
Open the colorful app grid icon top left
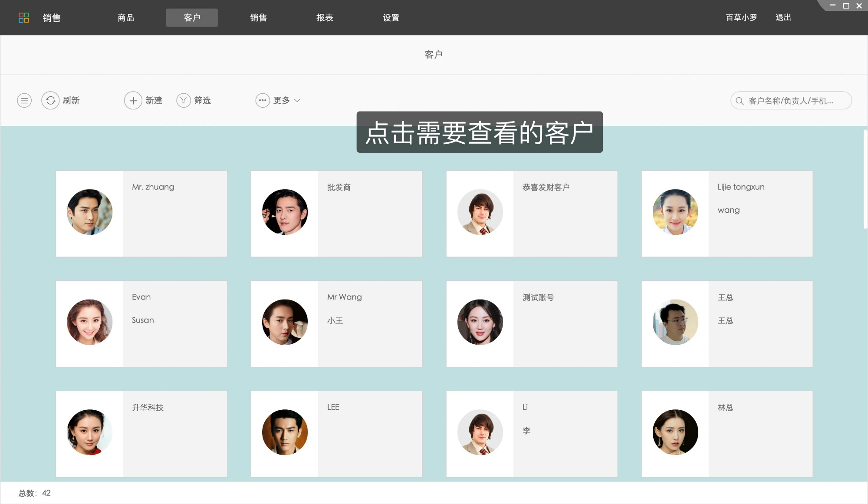[x=24, y=17]
